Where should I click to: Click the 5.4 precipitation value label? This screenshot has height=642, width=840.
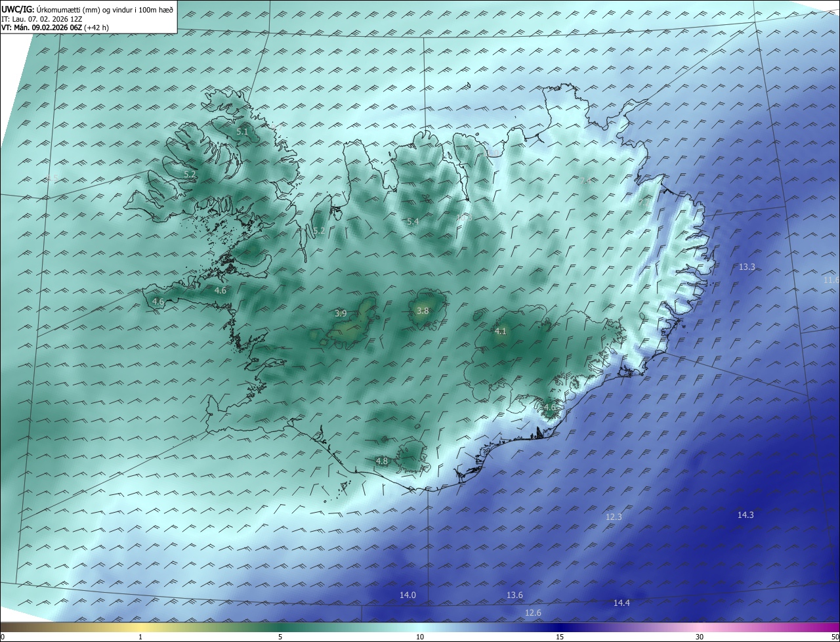click(x=412, y=222)
